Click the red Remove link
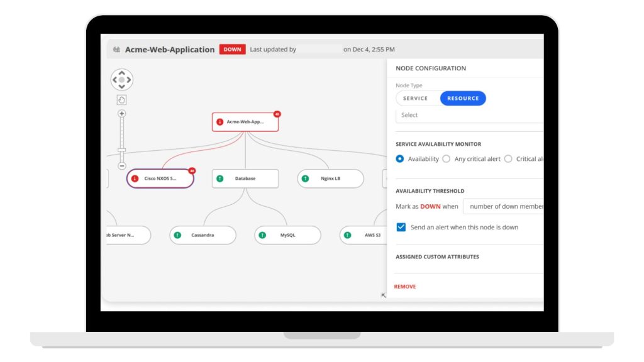This screenshot has height=362, width=644. click(405, 287)
